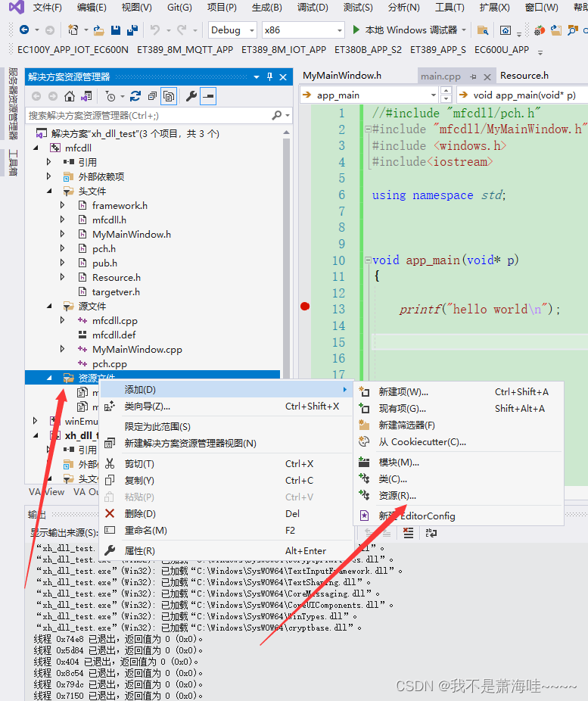588x701 pixels.
Task: Click the Switch Views icon in Solution Explorer
Action: pos(86,96)
